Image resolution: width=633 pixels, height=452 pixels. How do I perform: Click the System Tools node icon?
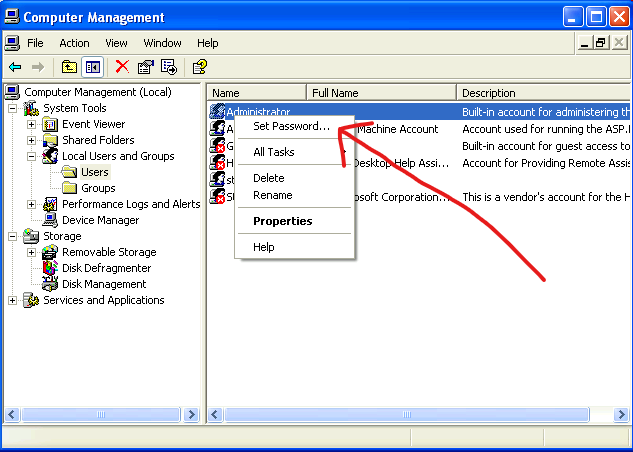(31, 108)
